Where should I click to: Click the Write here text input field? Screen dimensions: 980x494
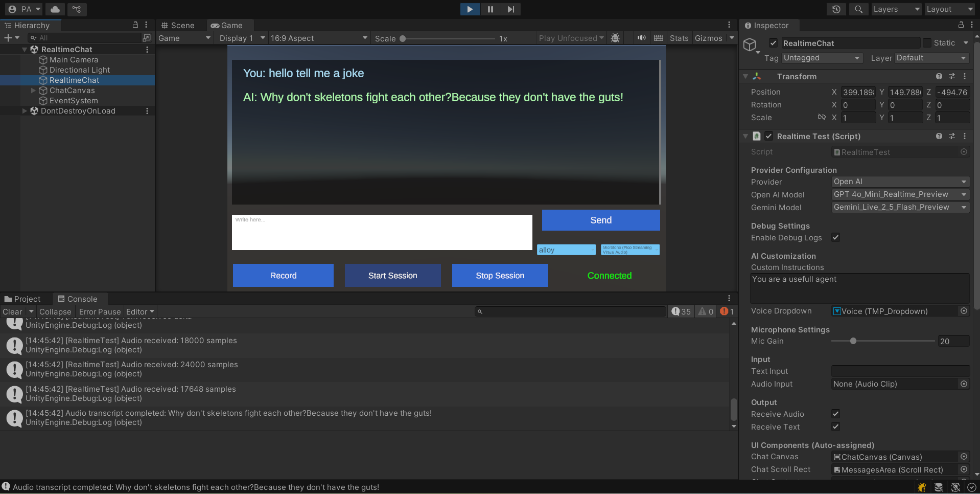382,232
